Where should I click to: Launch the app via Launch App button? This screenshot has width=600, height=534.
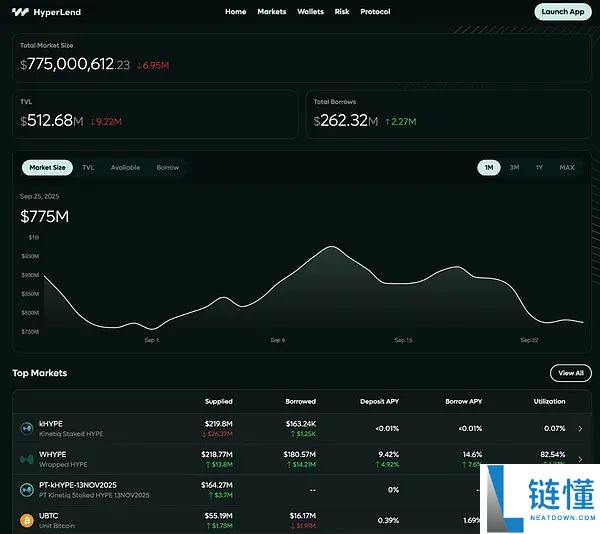[563, 12]
